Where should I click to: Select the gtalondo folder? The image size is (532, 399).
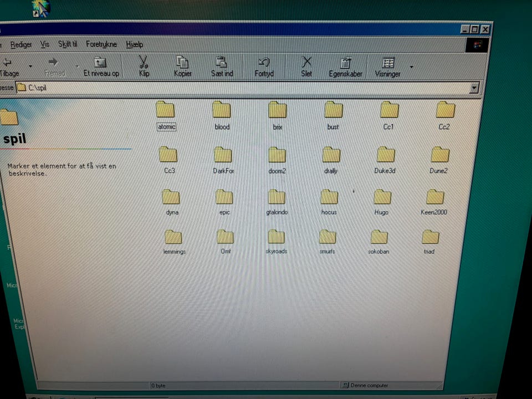pos(277,203)
